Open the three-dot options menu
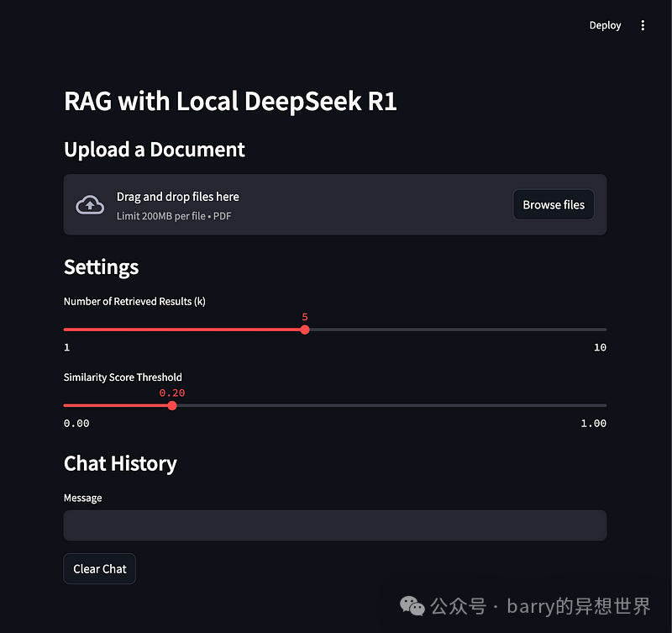The image size is (672, 633). click(x=643, y=25)
